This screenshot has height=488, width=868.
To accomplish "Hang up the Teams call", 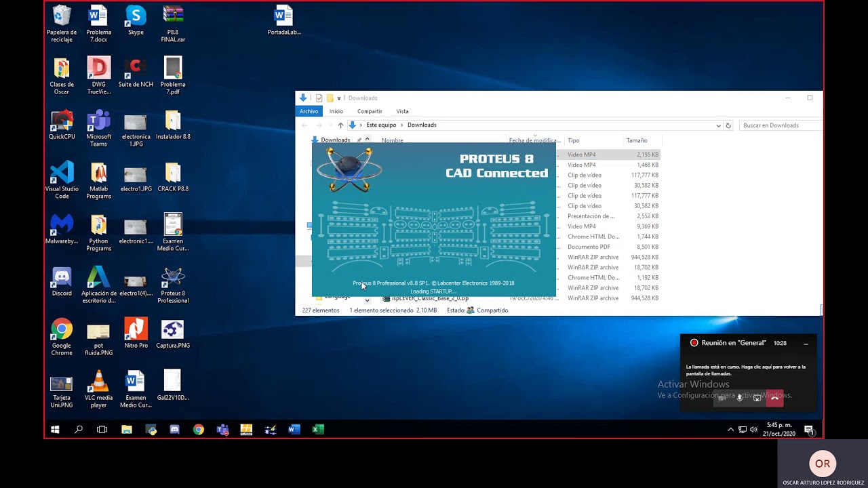I will point(774,399).
